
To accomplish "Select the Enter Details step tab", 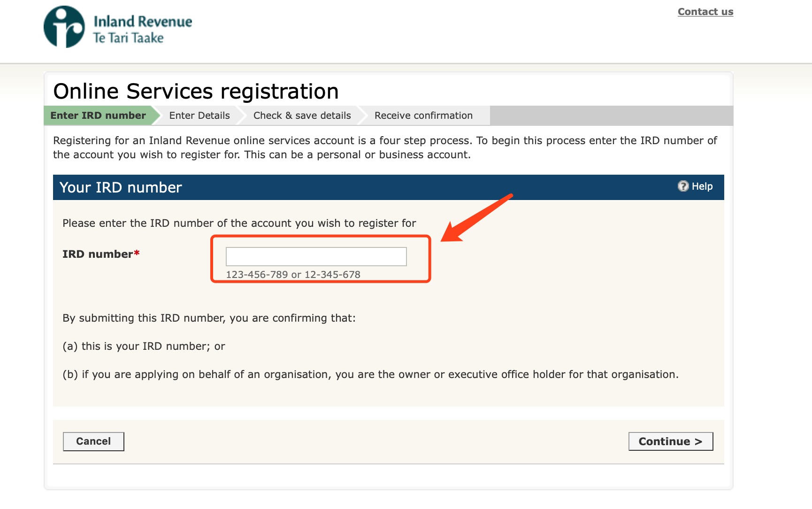I will (199, 116).
